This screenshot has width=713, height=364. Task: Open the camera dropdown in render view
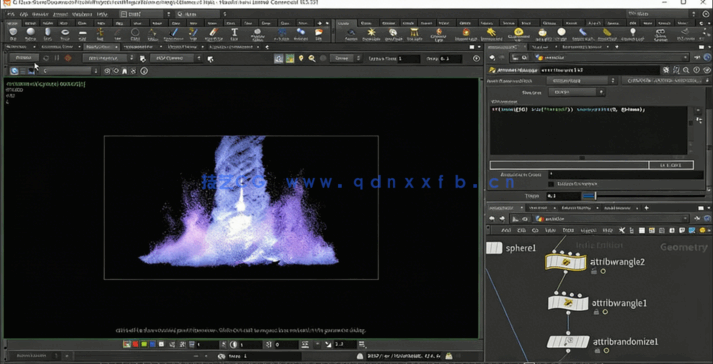coord(176,58)
